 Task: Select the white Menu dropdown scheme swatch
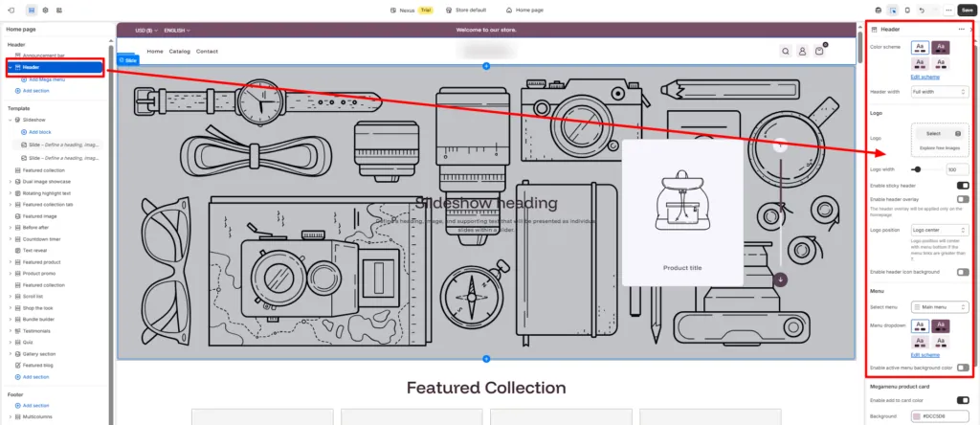pyautogui.click(x=920, y=325)
